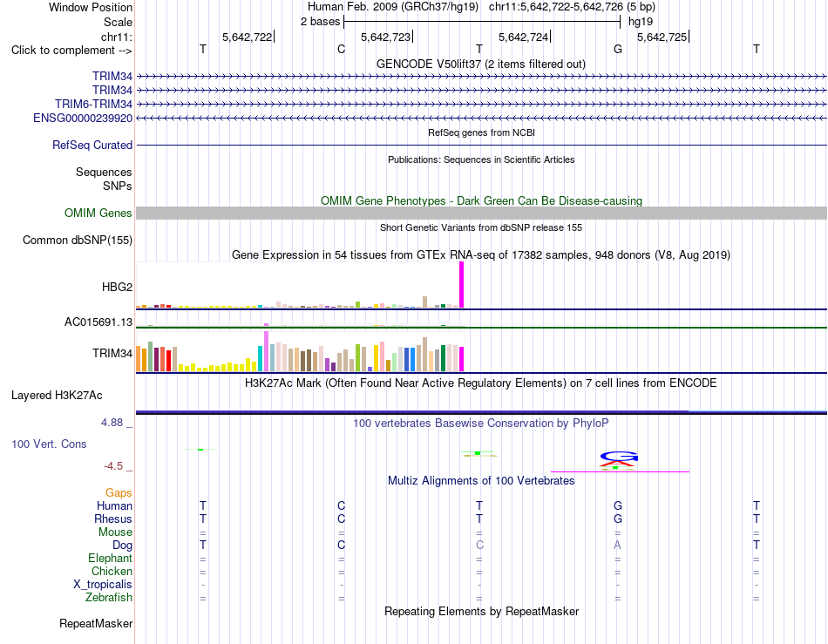
Task: Click the blue G logo in PhyloP track
Action: (620, 457)
